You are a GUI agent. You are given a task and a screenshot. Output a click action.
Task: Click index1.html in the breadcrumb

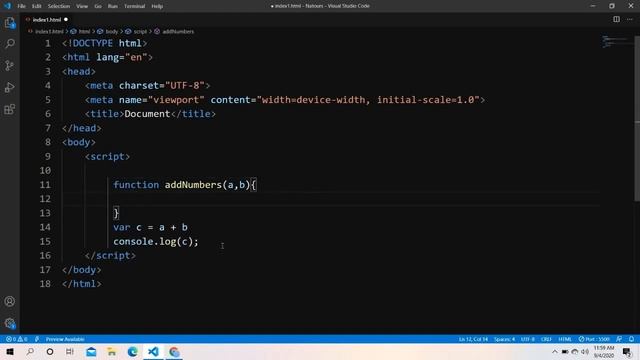point(49,31)
